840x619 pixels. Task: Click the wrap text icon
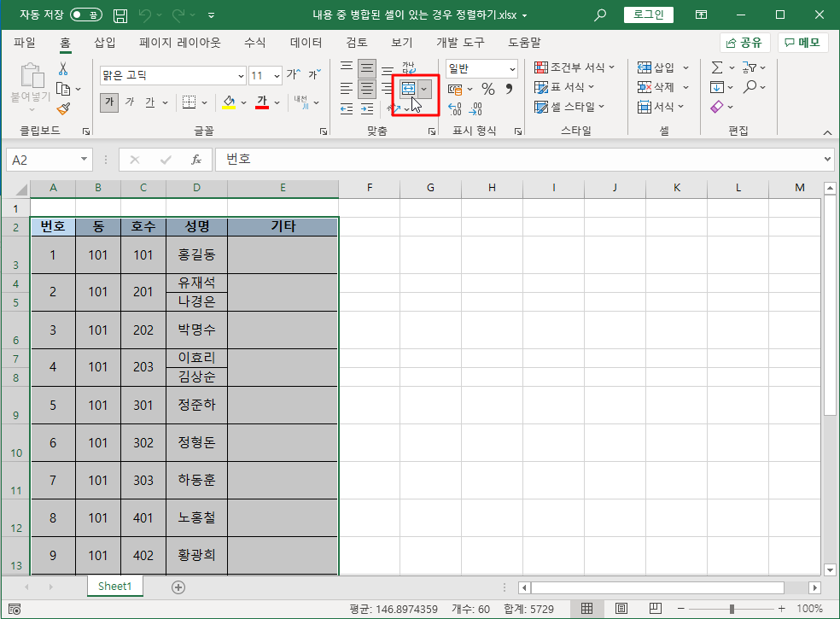pos(409,67)
